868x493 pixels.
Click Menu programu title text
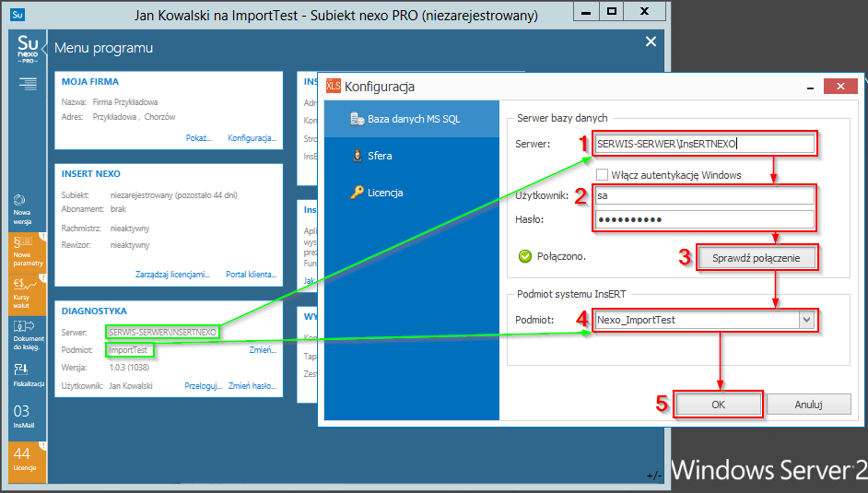pos(103,48)
